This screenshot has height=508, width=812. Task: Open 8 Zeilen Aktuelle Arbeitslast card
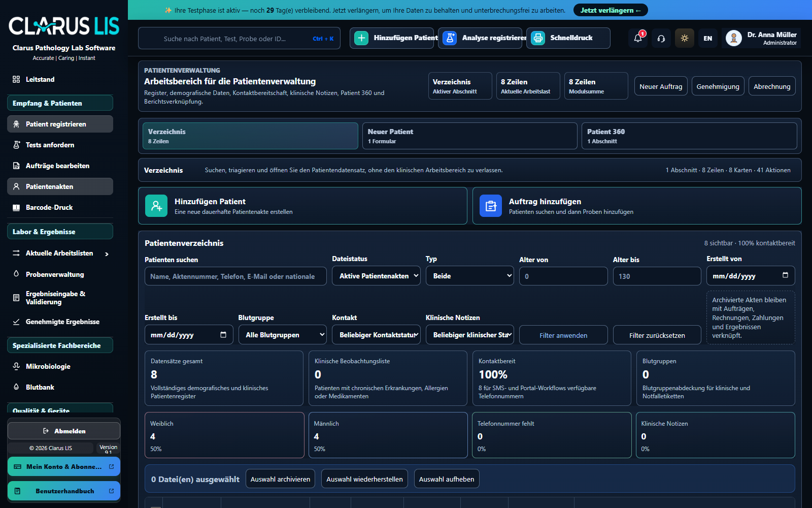528,86
